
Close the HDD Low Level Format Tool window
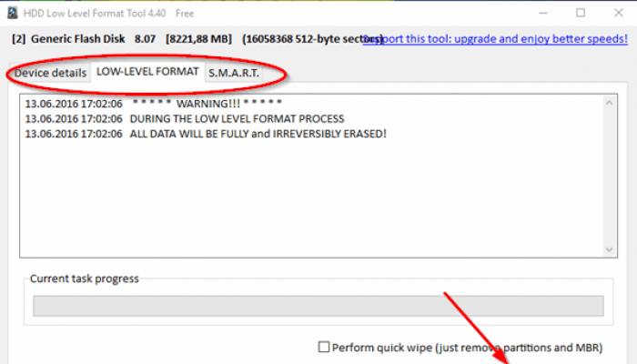pyautogui.click(x=618, y=13)
